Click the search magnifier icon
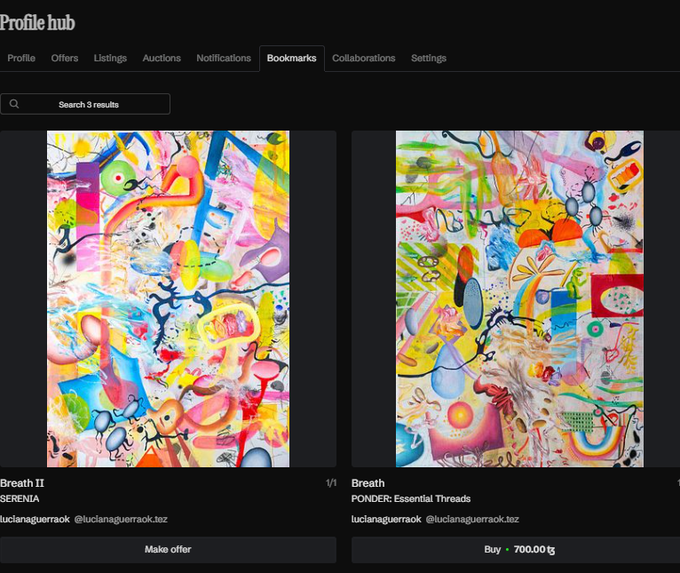The image size is (680, 573). [14, 104]
